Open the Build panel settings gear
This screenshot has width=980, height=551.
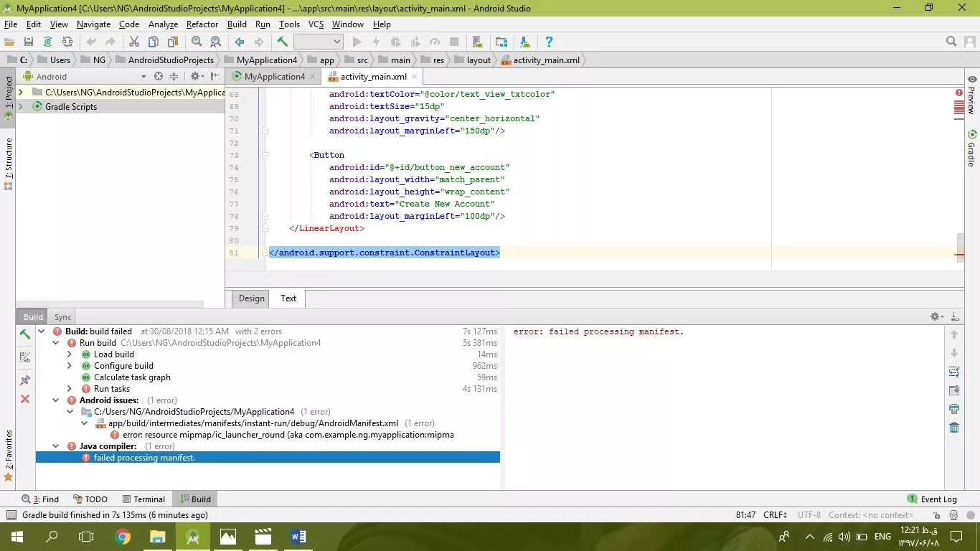(x=936, y=316)
